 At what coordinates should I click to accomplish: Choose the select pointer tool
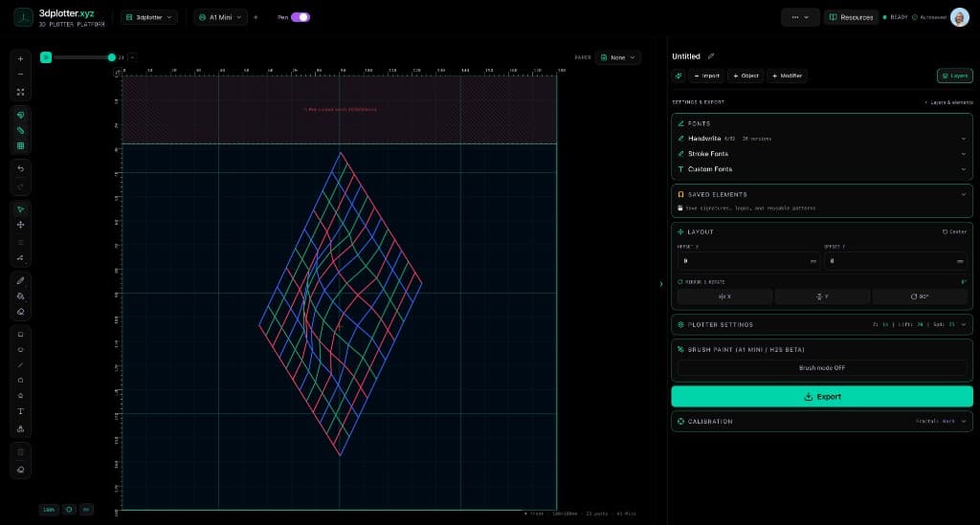(21, 209)
